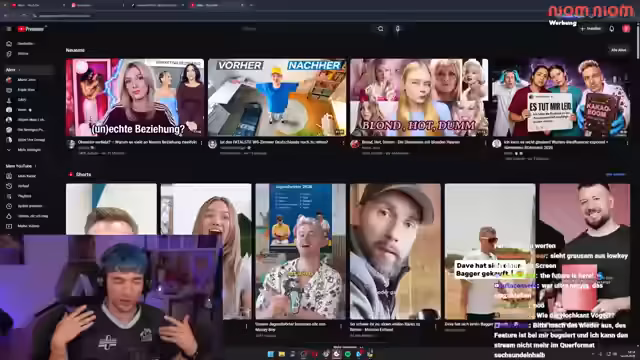Expand Mehr anzeigen in subscriptions list
The image size is (640, 360).
tap(24, 150)
